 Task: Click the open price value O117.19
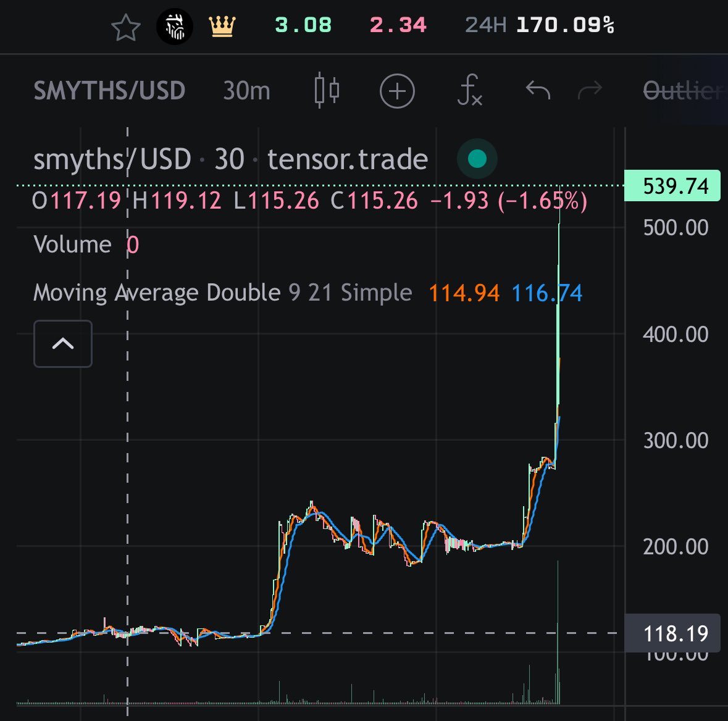(77, 201)
